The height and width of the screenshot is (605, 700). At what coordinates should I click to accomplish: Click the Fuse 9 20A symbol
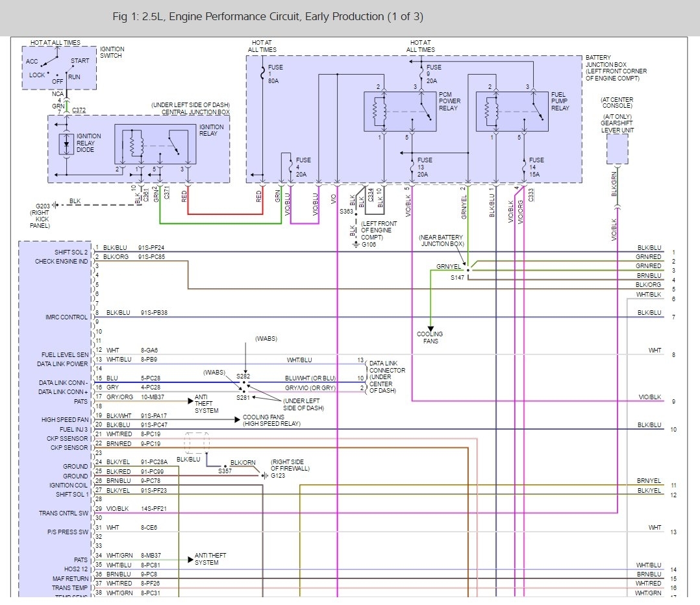coord(421,71)
